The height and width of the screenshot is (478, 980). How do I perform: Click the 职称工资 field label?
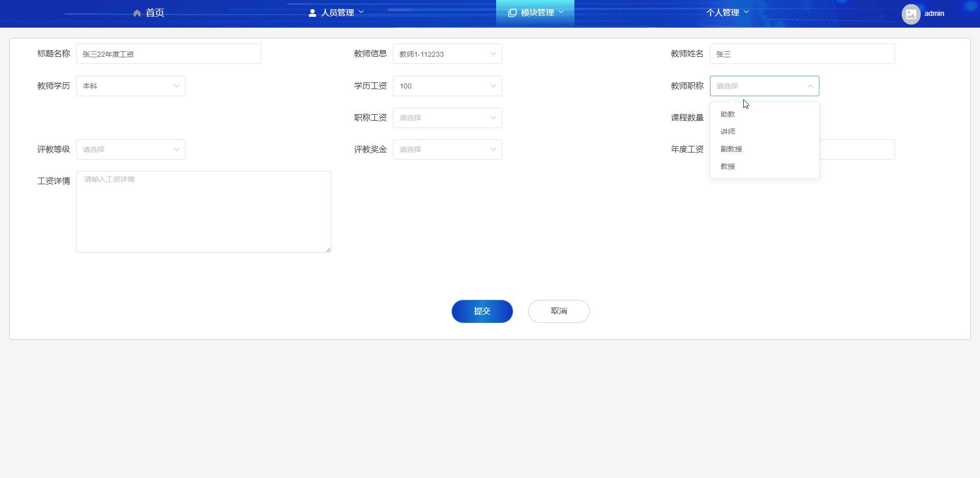(370, 118)
